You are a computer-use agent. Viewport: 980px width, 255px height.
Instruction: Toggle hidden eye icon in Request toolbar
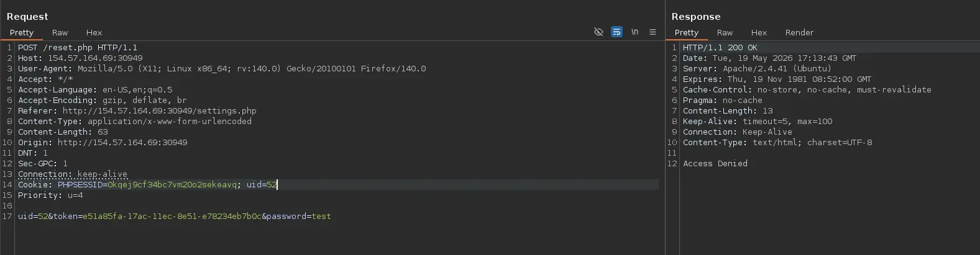click(598, 32)
